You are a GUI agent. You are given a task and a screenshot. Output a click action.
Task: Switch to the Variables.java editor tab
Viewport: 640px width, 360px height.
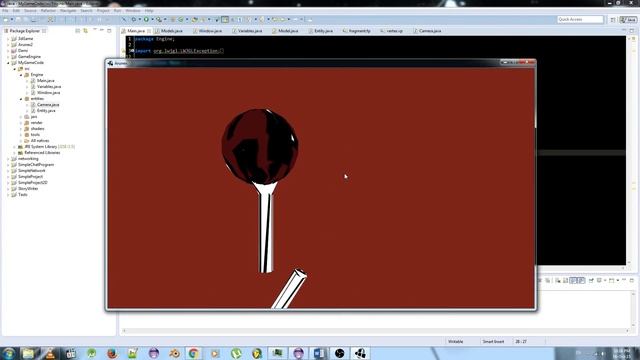(250, 31)
